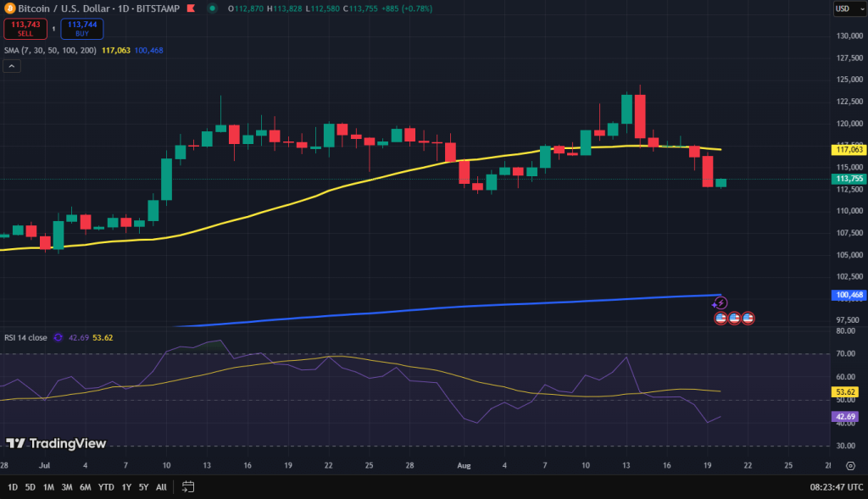
Task: Click the 08:23:47 UTC timezone clock
Action: (837, 487)
